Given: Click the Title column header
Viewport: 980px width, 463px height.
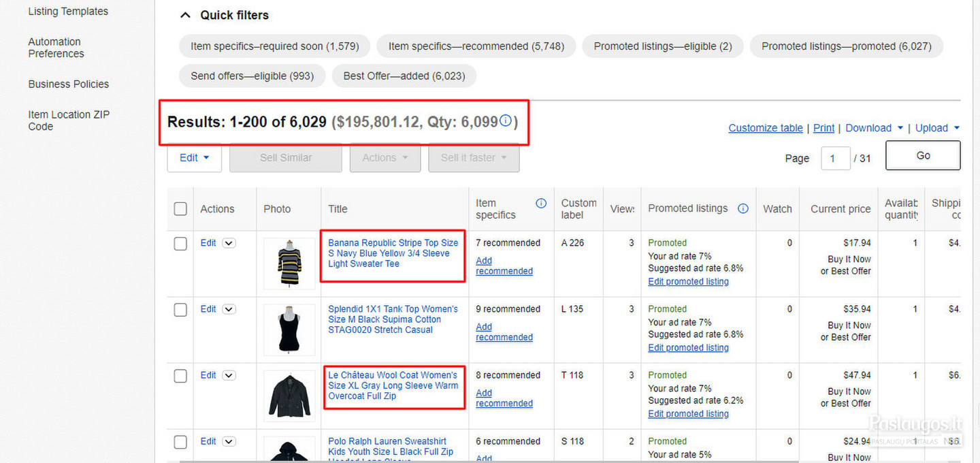Looking at the screenshot, I should click(x=338, y=209).
